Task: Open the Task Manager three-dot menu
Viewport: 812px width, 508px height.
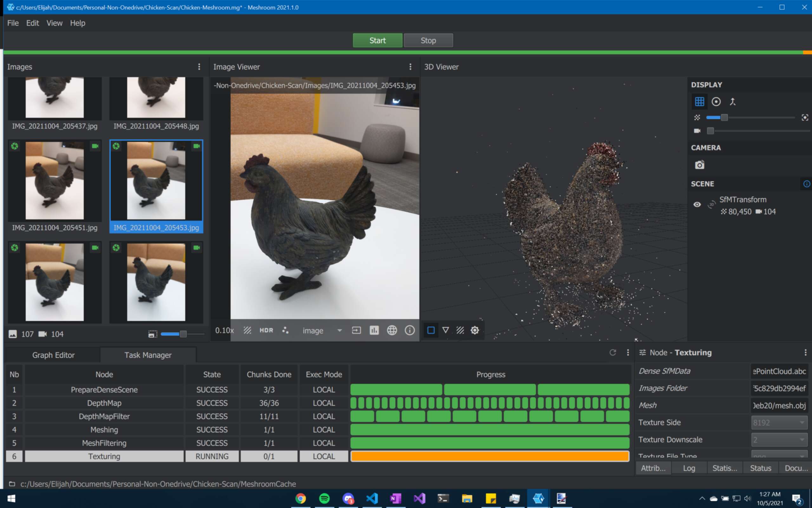Action: click(628, 352)
